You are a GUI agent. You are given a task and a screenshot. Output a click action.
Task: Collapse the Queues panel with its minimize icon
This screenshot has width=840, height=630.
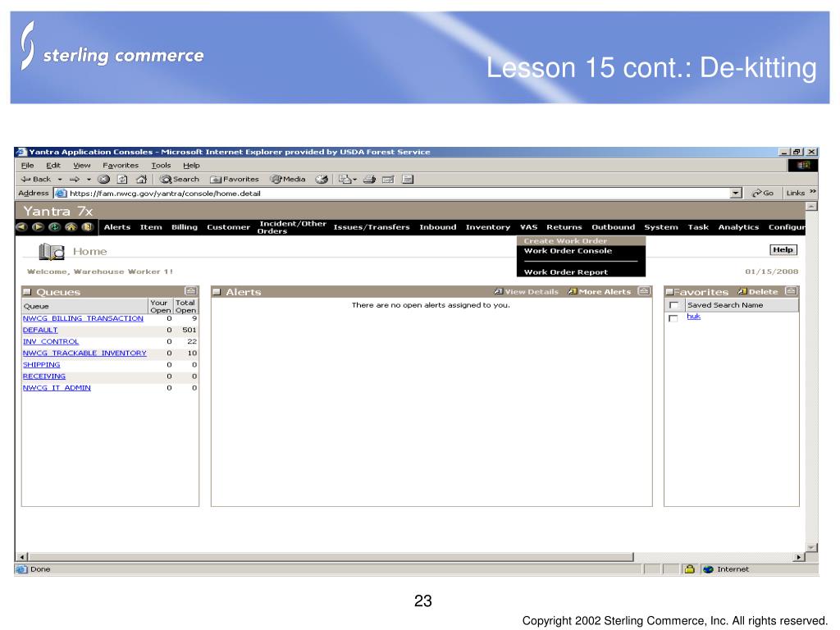(190, 291)
